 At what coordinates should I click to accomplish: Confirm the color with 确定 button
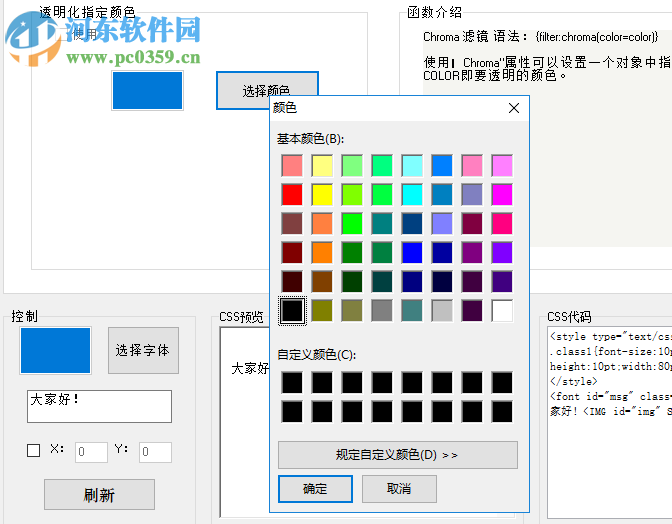tap(315, 489)
